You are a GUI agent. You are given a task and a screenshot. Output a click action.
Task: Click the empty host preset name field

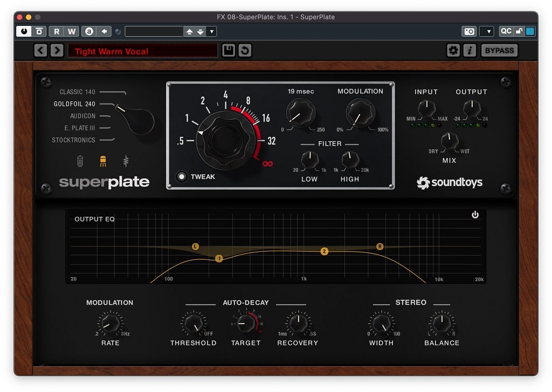pos(154,31)
